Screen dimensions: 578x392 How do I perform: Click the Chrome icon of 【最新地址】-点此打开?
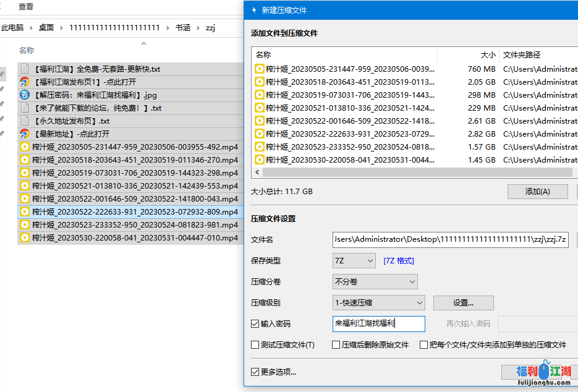coord(25,134)
